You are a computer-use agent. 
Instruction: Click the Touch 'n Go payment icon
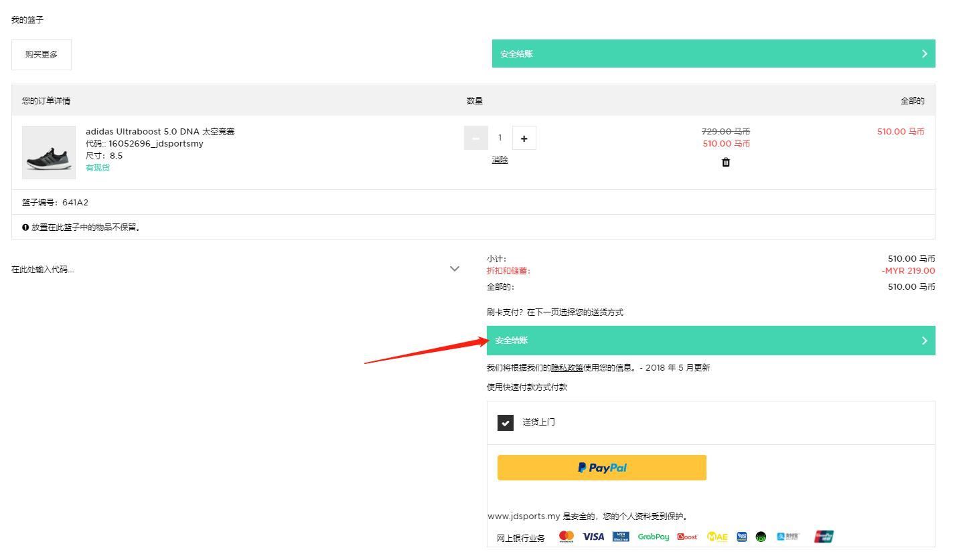741,537
